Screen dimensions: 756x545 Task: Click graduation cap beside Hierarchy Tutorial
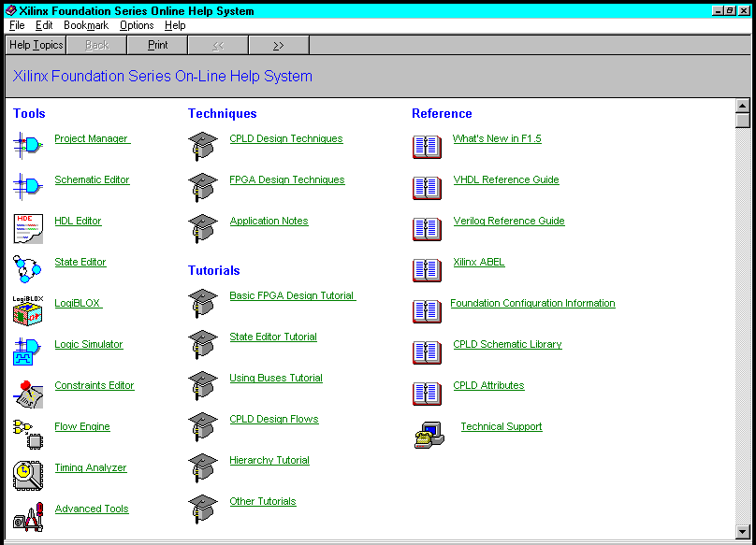pos(203,468)
